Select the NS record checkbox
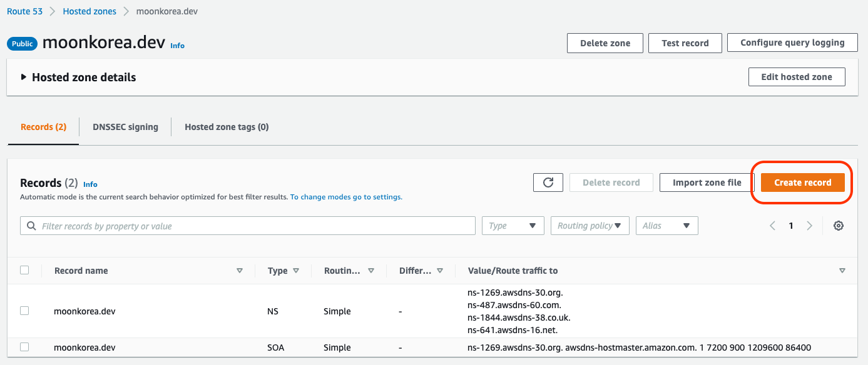This screenshot has width=868, height=365. pyautogui.click(x=24, y=311)
